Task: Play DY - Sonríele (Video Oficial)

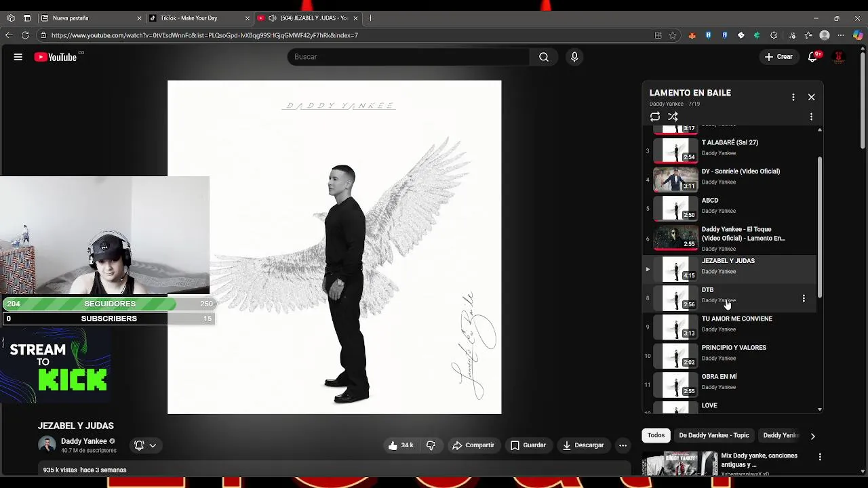Action: (x=730, y=179)
